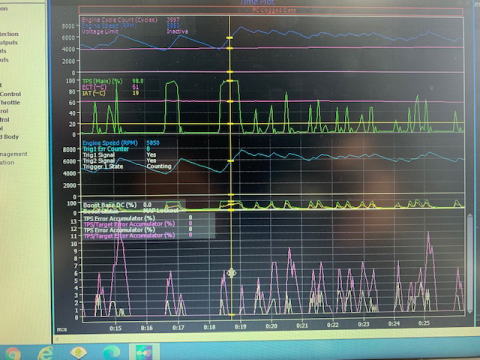Viewport: 480px width, 360px height.
Task: Launch Internet Explorer from the taskbar
Action: point(46,353)
